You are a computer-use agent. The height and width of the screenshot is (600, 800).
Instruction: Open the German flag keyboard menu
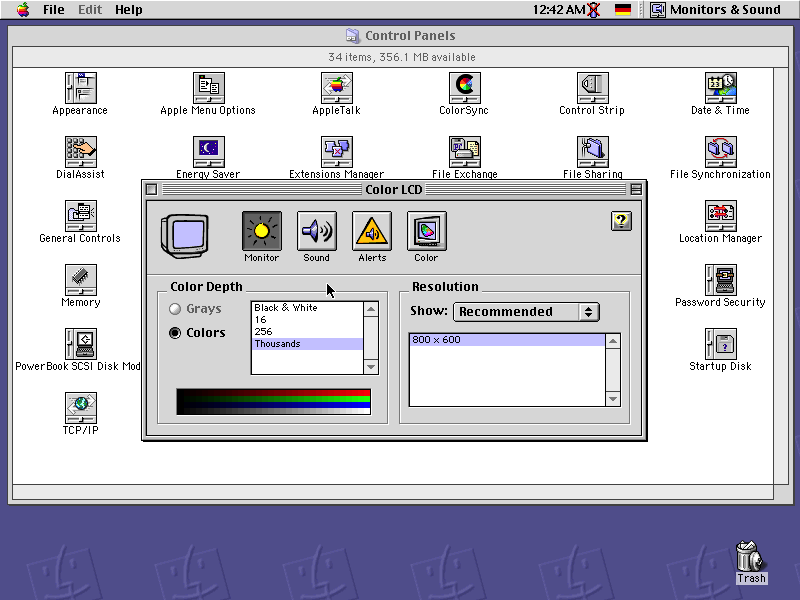[x=622, y=10]
